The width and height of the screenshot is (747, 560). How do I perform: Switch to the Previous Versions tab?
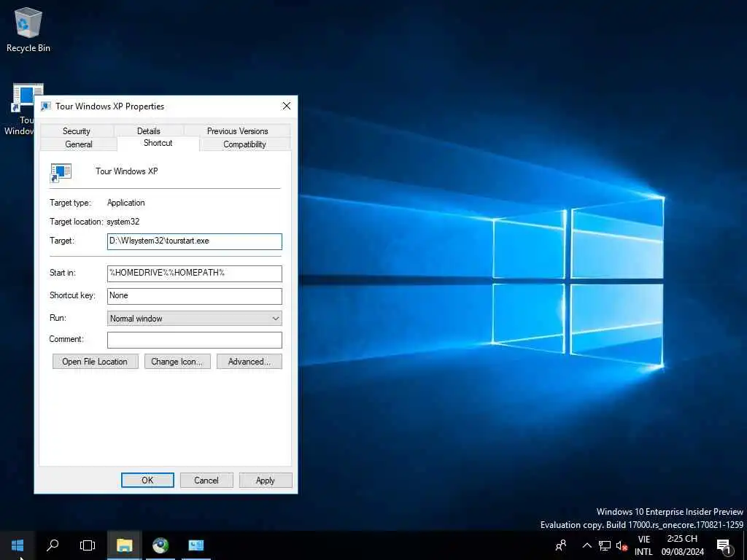pyautogui.click(x=237, y=131)
